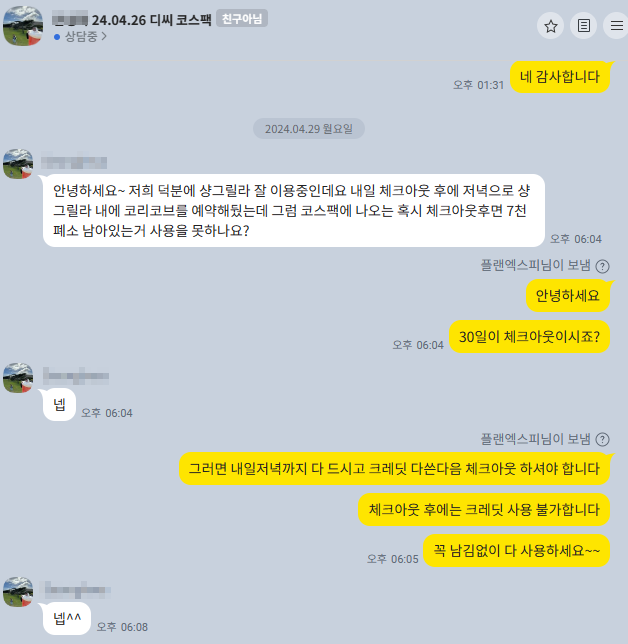Click the 2024.04.29 월요일 date separator
Image resolution: width=628 pixels, height=644 pixels.
coord(309,129)
